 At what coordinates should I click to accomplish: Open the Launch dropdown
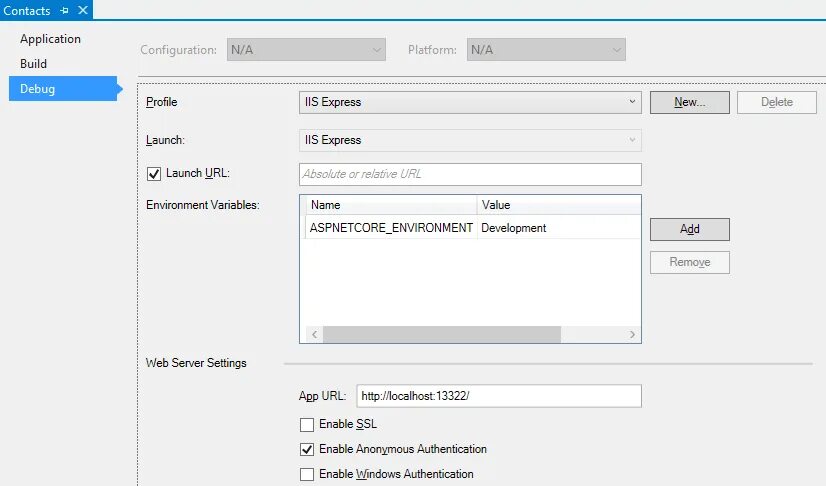470,140
